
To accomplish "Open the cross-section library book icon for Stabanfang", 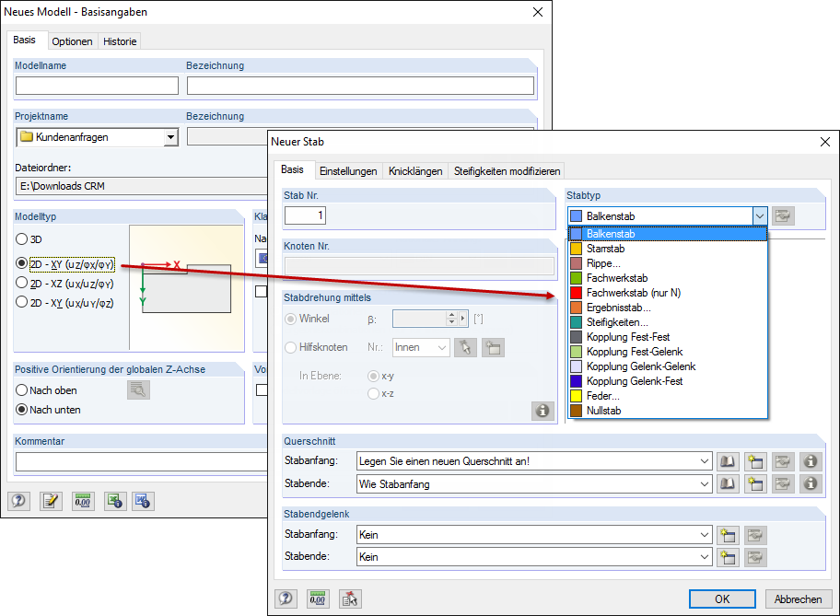I will [727, 460].
